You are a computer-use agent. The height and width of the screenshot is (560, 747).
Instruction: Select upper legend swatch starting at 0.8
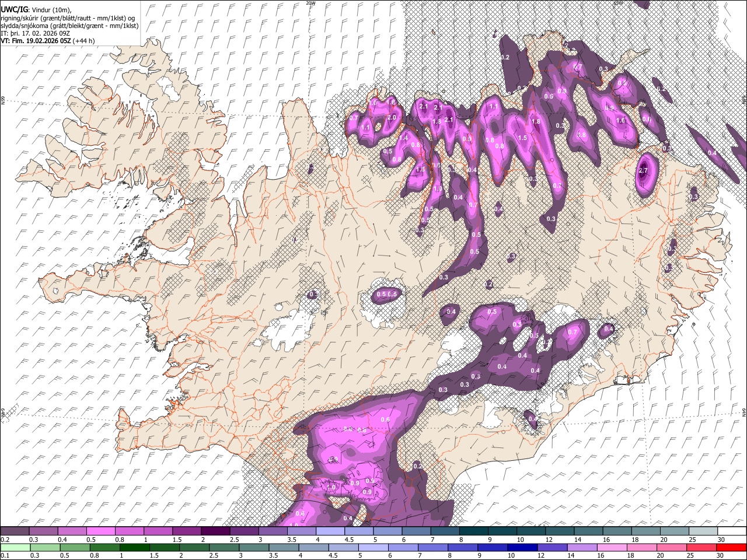pyautogui.click(x=130, y=531)
